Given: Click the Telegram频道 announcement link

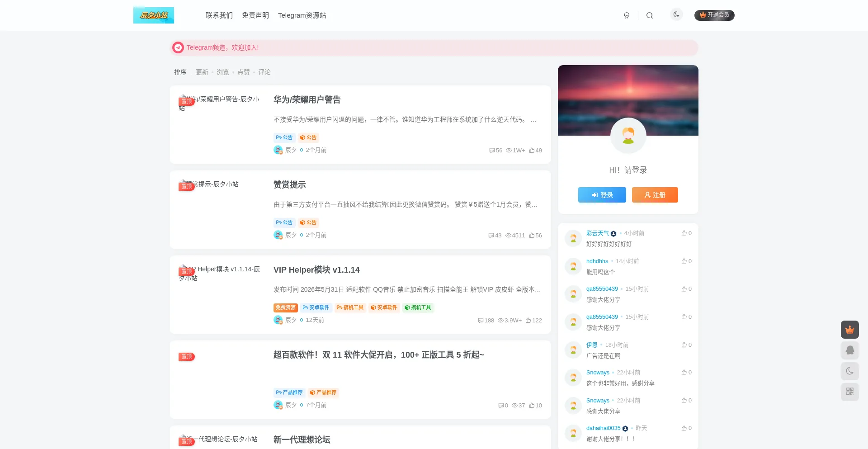Looking at the screenshot, I should tap(222, 47).
